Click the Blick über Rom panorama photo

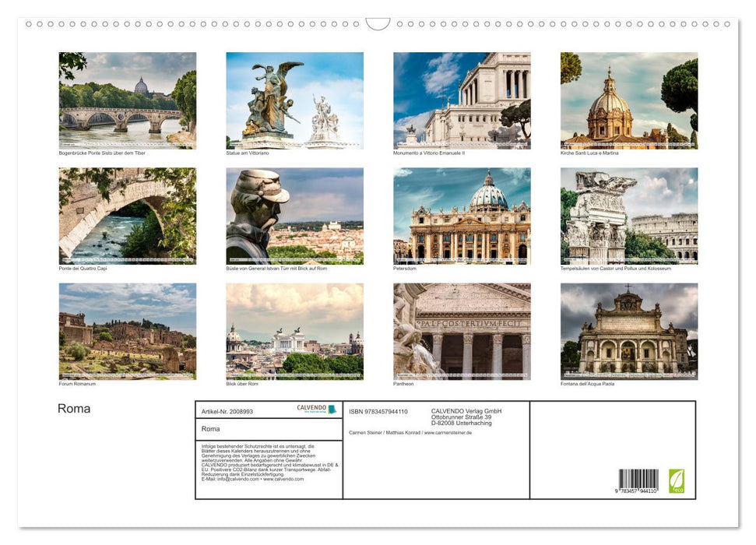tap(294, 332)
